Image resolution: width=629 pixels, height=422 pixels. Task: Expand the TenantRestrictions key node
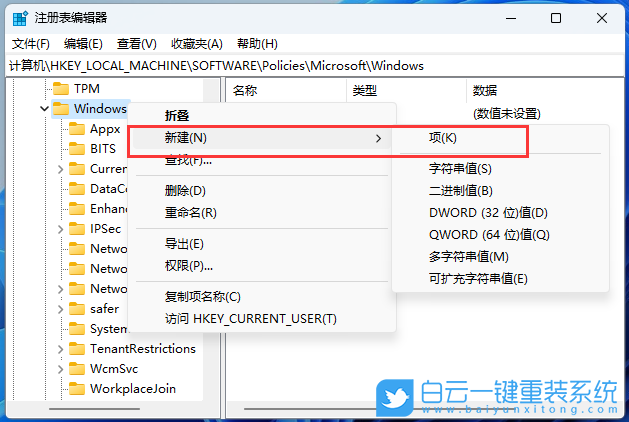coord(61,349)
